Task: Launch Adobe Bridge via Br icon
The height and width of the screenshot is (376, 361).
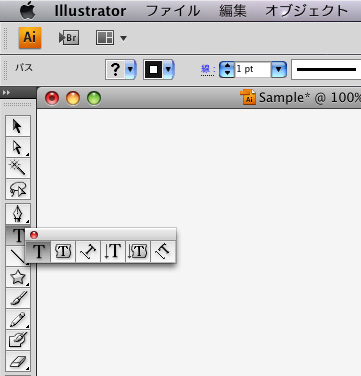Action: [x=69, y=38]
